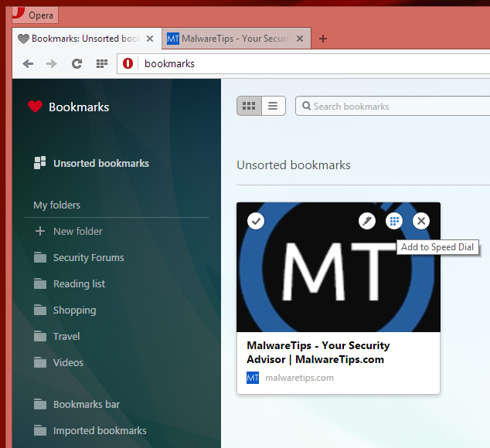Screen dimensions: 490x448
Task: Click the MalwareTips - Your Security Advisor title
Action: point(318,352)
